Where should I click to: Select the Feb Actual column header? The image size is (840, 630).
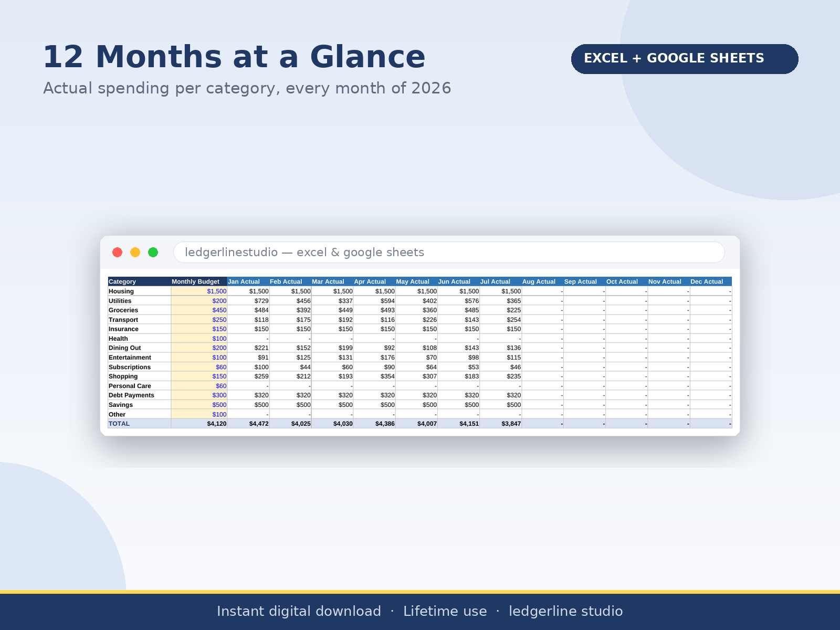(x=290, y=282)
